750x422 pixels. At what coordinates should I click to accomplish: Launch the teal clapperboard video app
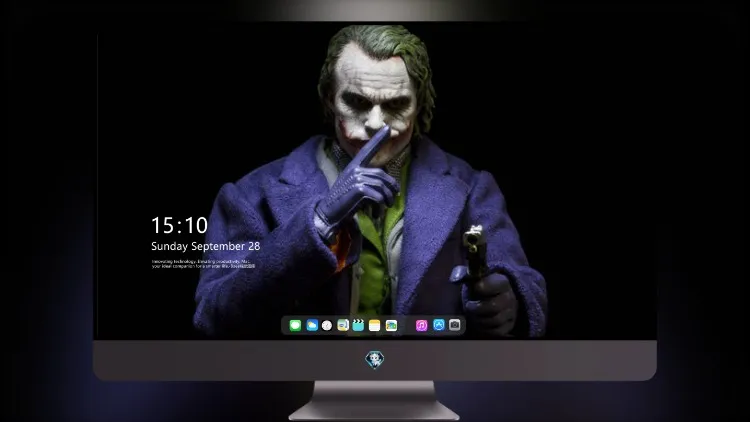click(x=358, y=325)
